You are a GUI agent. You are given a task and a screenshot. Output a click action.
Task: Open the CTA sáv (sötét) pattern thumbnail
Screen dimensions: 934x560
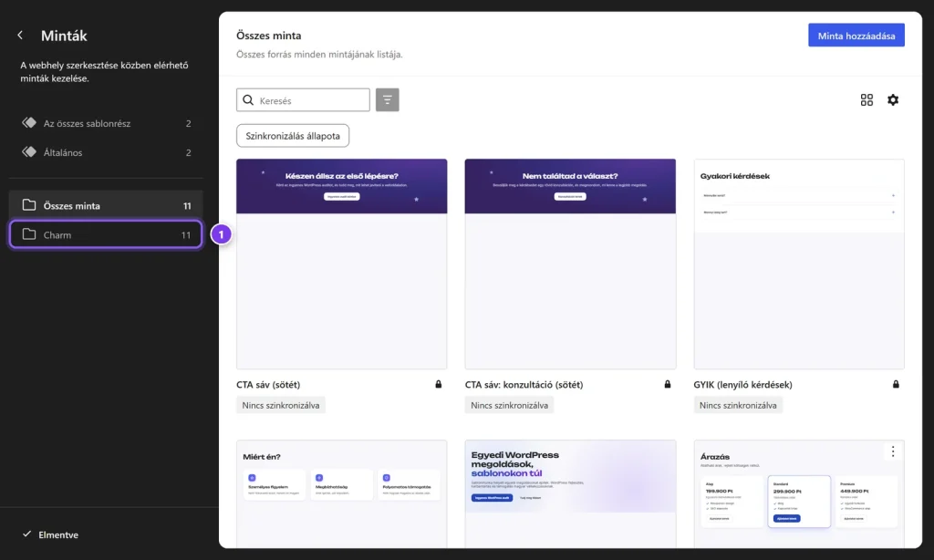341,264
